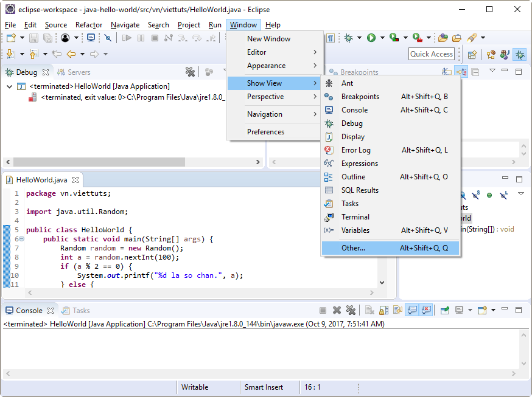Switch to Tasks tab in bottom panel

coord(76,310)
